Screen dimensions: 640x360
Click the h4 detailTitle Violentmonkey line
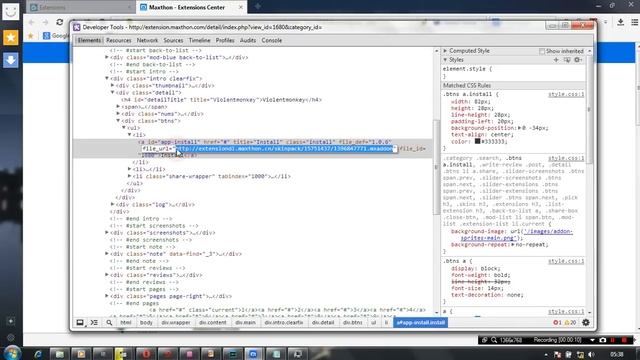coord(221,100)
